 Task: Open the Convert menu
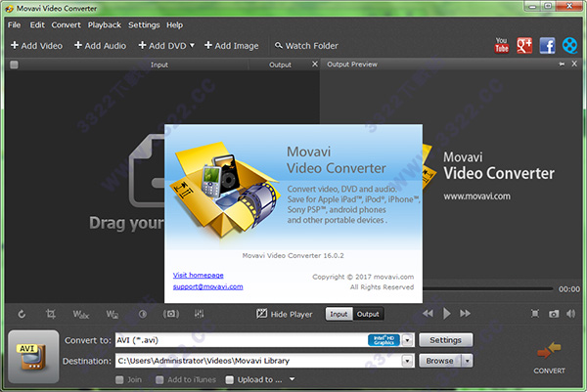click(67, 25)
